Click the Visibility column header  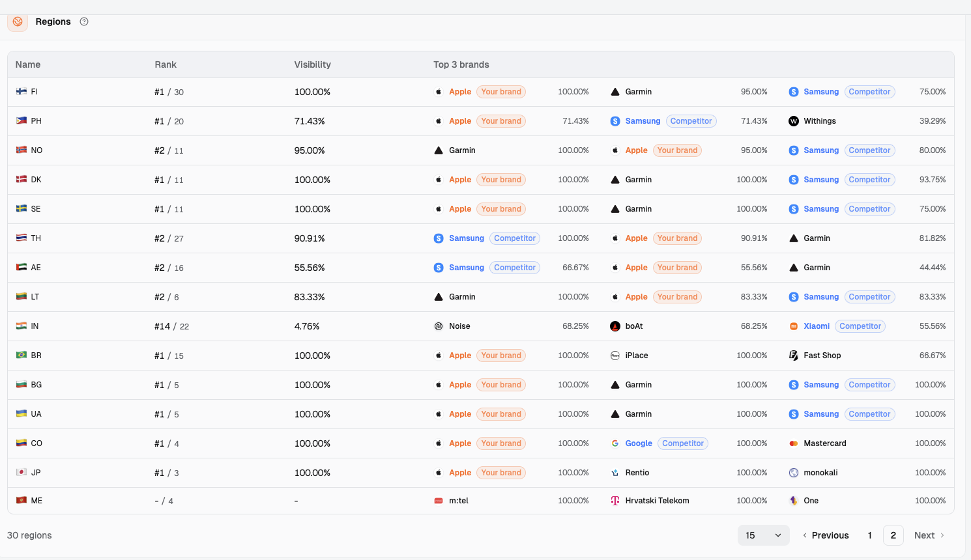[x=313, y=64]
